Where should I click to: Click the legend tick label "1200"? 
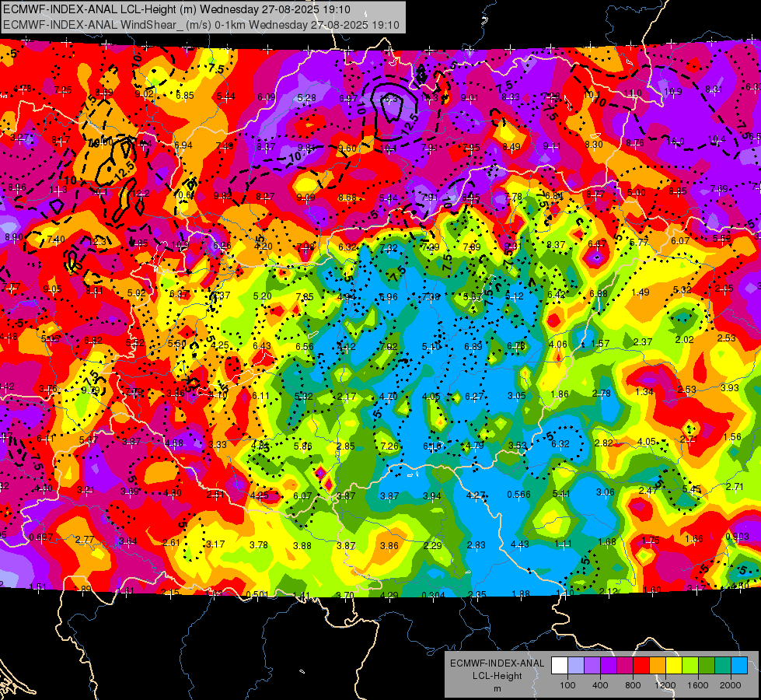[x=665, y=685]
